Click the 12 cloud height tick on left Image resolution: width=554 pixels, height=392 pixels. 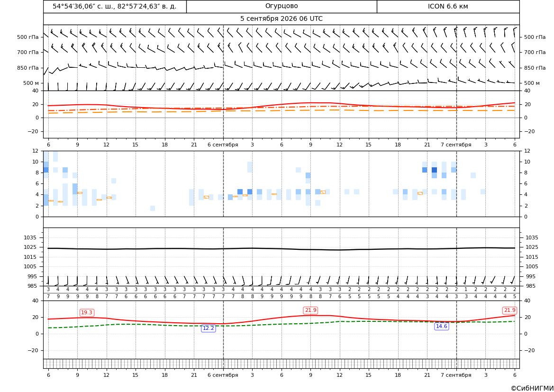click(36, 151)
